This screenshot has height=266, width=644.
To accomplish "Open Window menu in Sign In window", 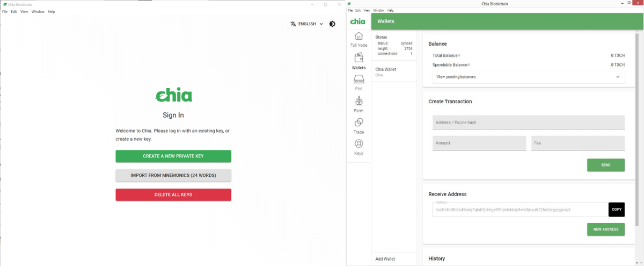I will pos(38,11).
